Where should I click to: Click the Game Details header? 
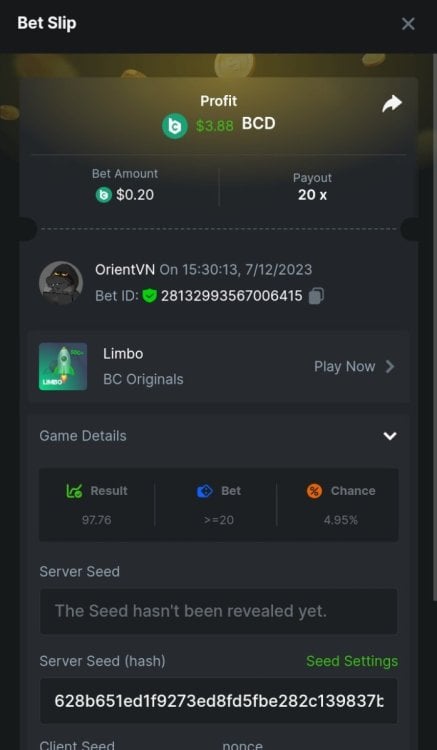pos(218,436)
